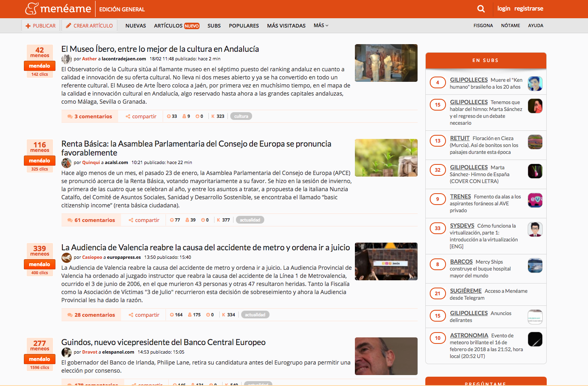The width and height of the screenshot is (588, 386).
Task: Share the Museo Íbero story via compartir
Action: [x=141, y=116]
